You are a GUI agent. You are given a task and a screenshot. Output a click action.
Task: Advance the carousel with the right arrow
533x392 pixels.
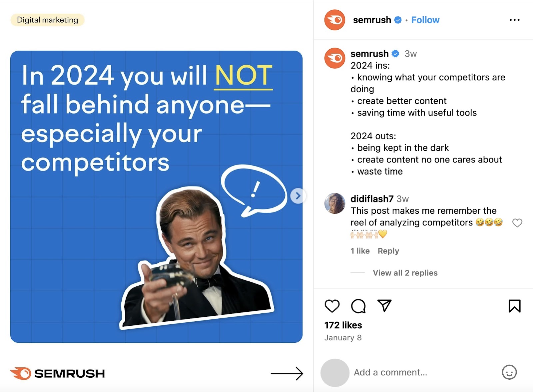(x=298, y=196)
